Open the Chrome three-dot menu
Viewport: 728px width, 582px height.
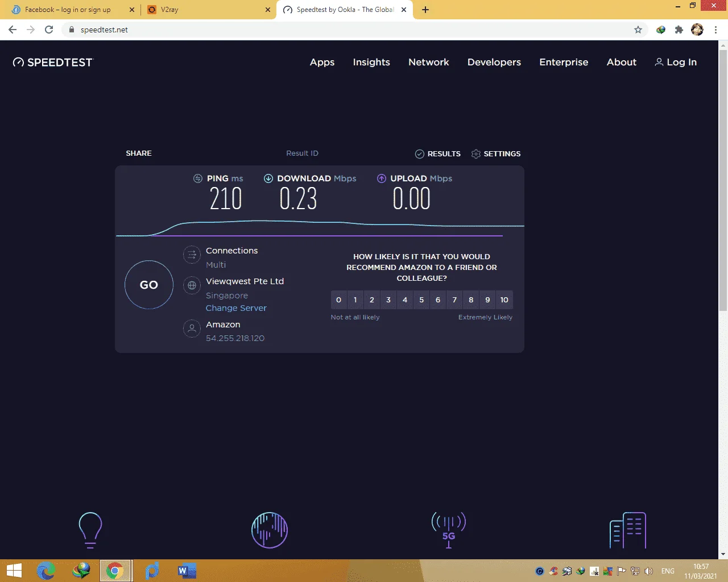tap(715, 30)
